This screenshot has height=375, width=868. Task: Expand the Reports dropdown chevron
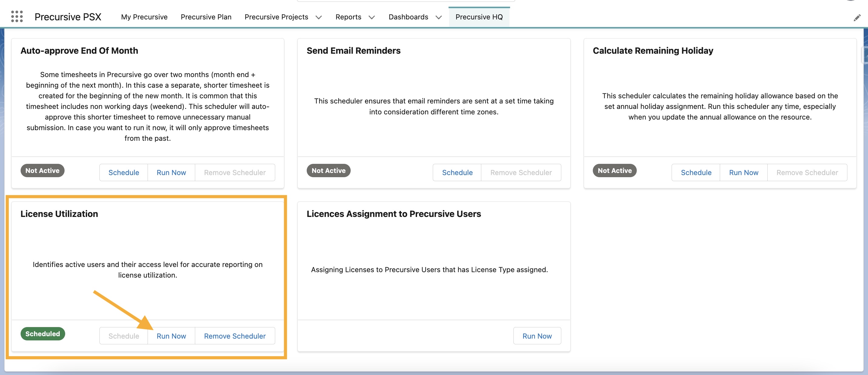(x=371, y=17)
